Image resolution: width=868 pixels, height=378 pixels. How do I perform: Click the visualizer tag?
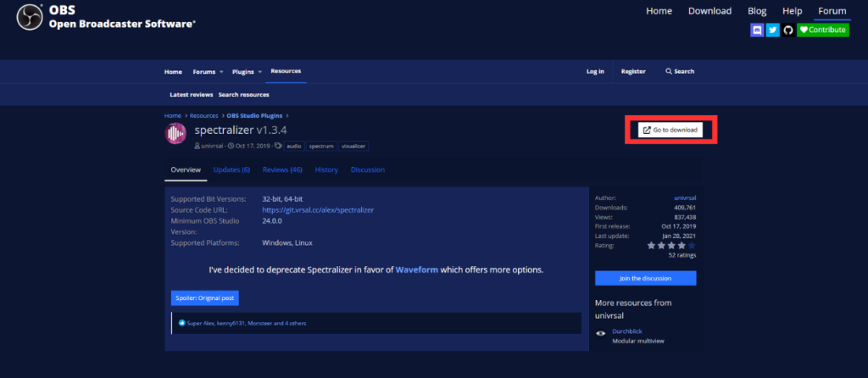click(x=353, y=146)
